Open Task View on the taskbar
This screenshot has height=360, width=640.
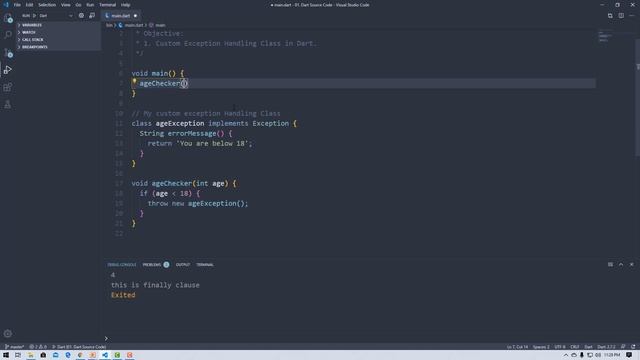click(x=18, y=355)
